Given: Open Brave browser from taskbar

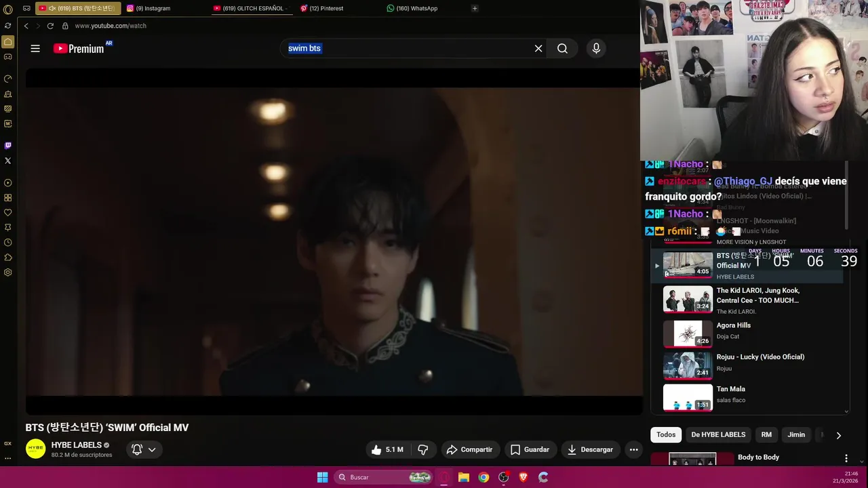Looking at the screenshot, I should tap(523, 477).
